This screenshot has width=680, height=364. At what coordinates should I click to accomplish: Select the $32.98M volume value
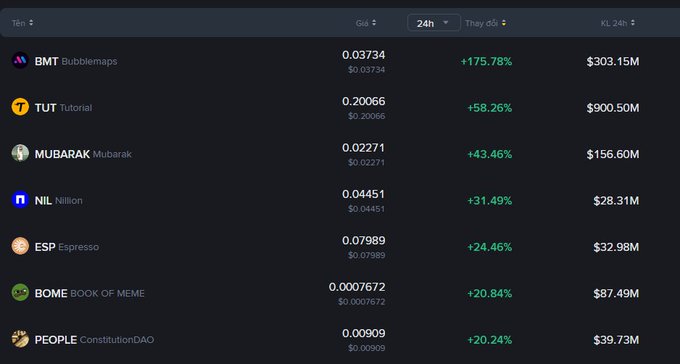tap(616, 247)
